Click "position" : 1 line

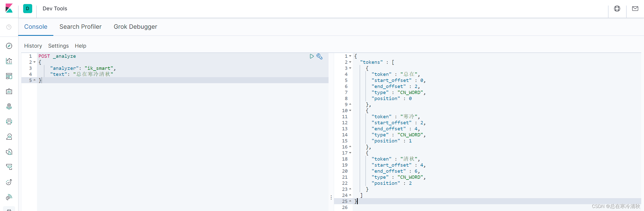point(391,141)
